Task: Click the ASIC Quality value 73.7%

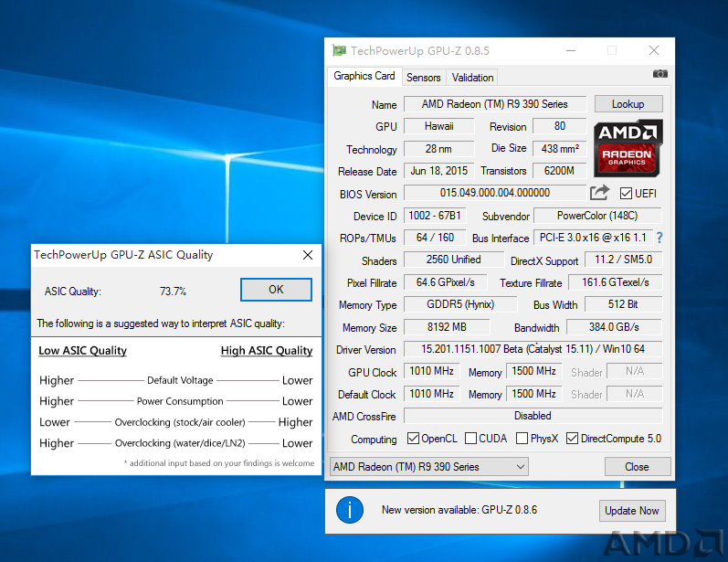Action: click(173, 292)
